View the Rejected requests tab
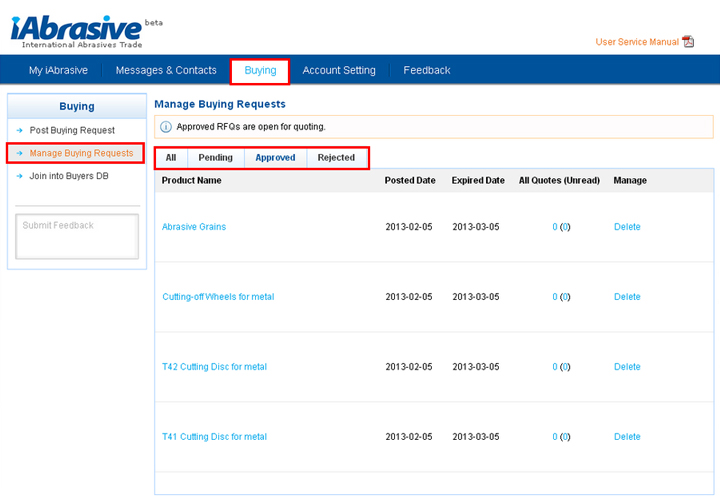Viewport: 720px width, 499px height. pos(336,157)
